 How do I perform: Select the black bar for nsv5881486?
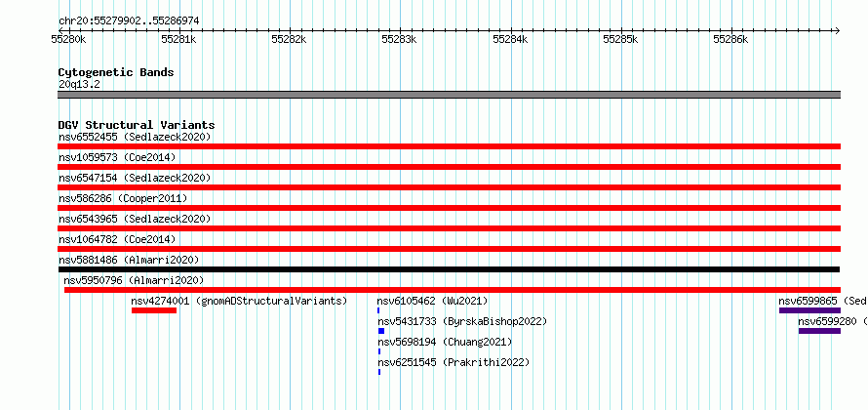pos(449,269)
